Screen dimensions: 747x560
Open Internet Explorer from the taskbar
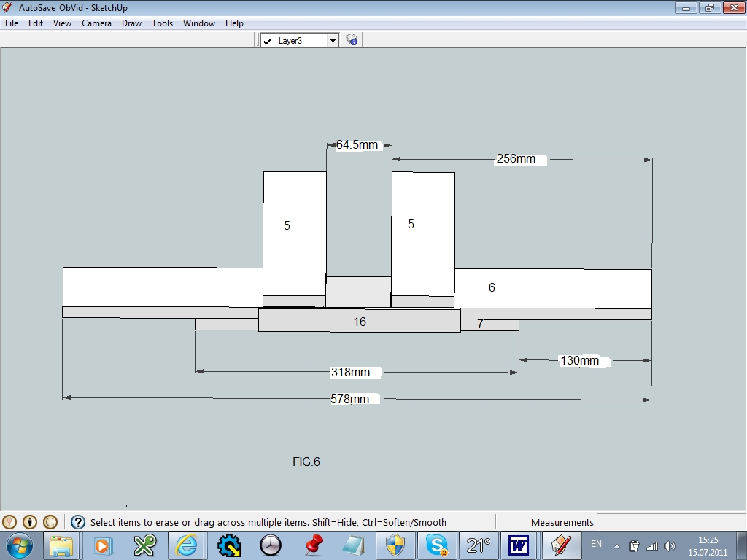186,545
